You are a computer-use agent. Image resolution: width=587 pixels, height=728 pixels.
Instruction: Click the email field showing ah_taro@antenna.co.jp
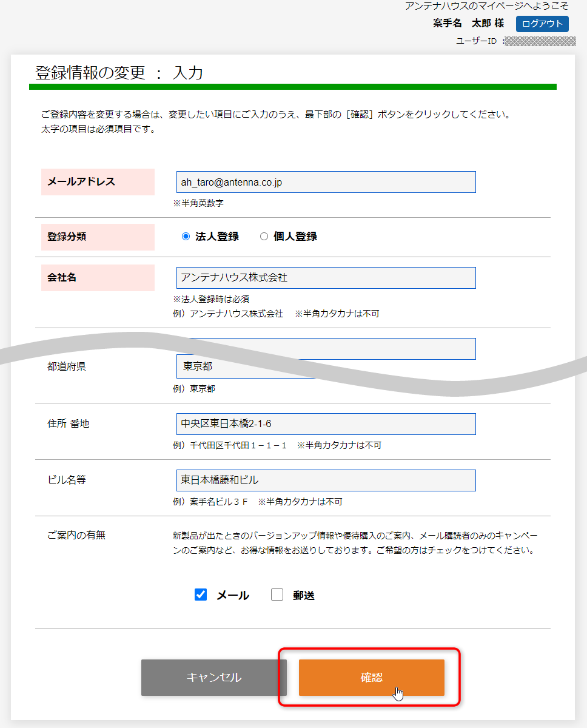[x=326, y=181]
